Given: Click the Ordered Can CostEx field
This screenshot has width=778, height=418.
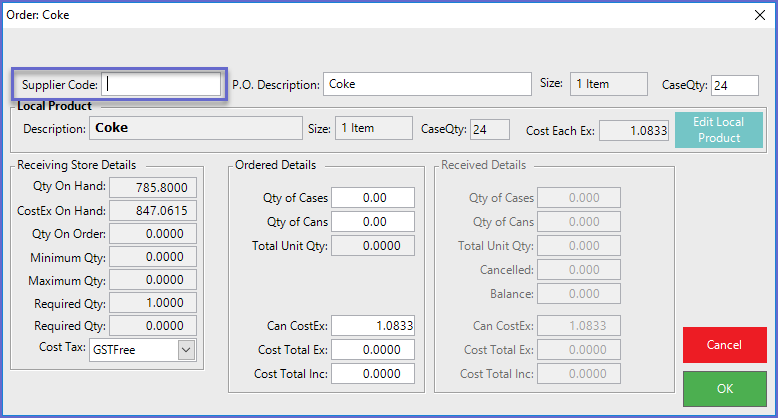Looking at the screenshot, I should (x=372, y=326).
